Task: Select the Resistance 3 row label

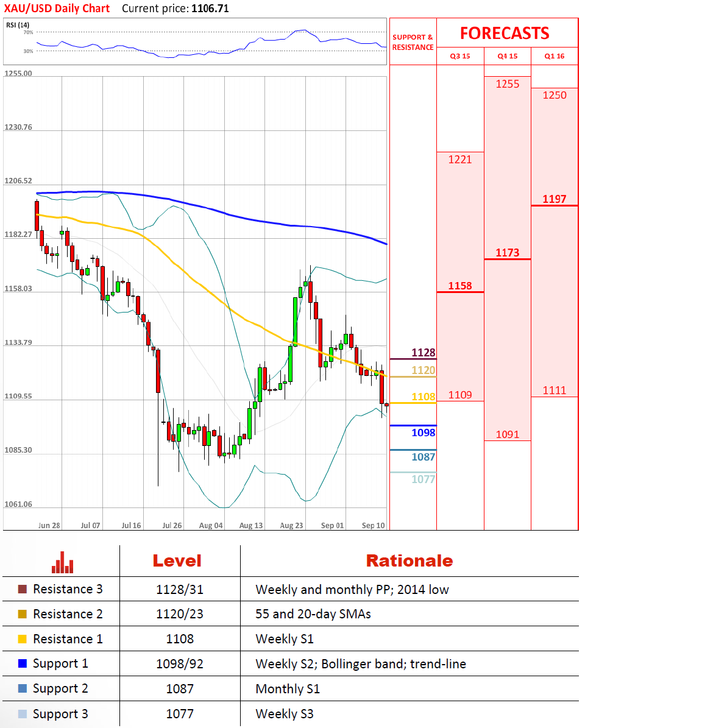Action: coord(68,589)
